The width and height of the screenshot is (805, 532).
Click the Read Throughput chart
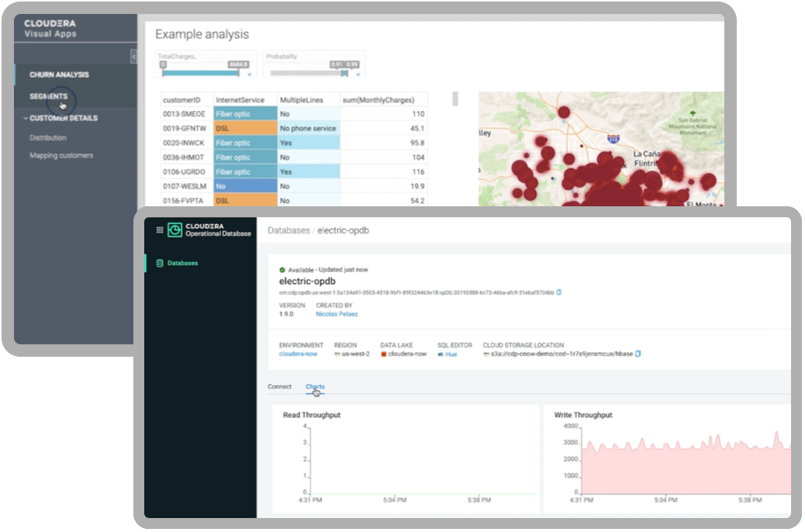(406, 458)
